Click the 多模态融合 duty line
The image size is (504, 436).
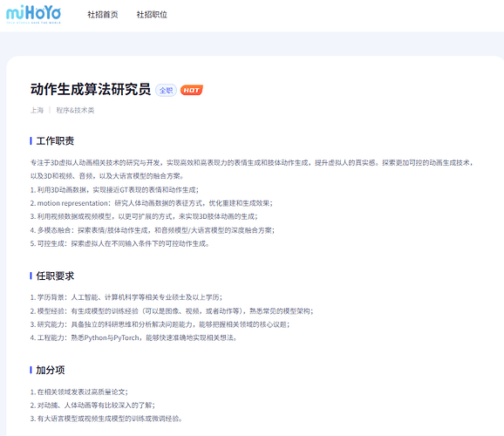coord(153,230)
